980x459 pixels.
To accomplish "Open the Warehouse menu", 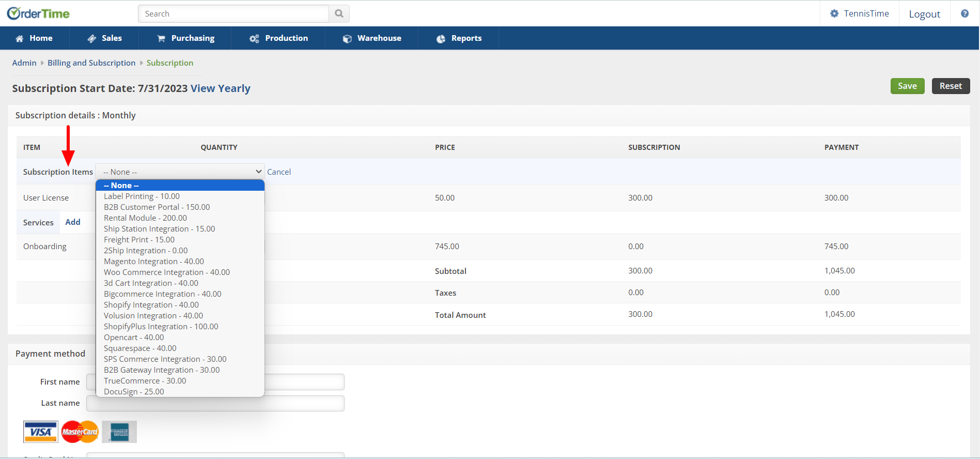I will [372, 38].
